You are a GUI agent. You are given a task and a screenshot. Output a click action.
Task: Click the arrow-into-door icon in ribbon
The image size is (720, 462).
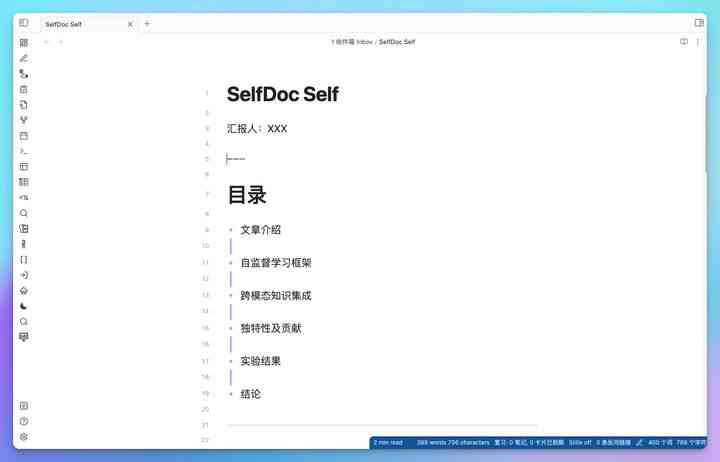(x=24, y=275)
